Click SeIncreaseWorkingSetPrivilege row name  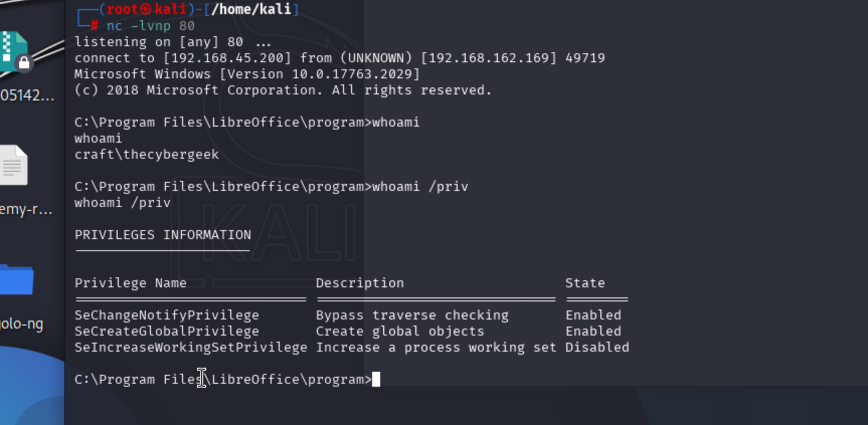pyautogui.click(x=191, y=347)
